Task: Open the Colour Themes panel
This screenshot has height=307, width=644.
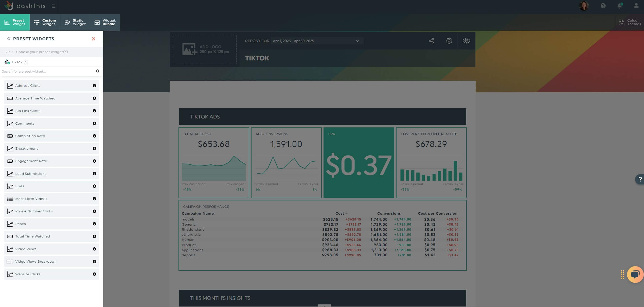Action: pyautogui.click(x=630, y=22)
